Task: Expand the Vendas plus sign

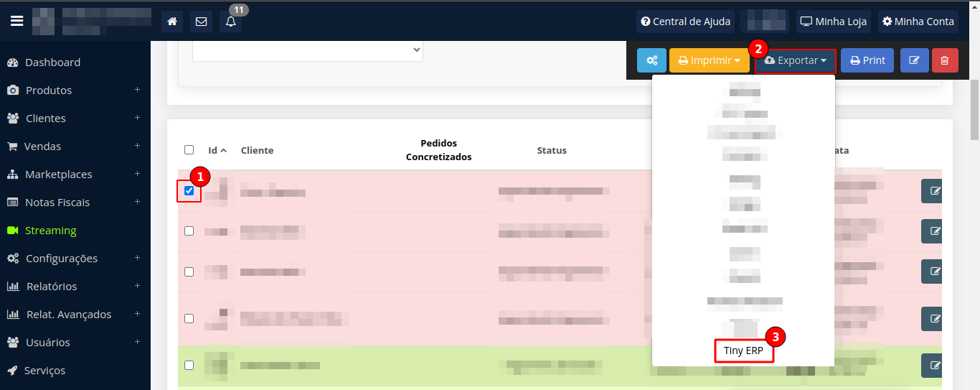Action: coord(137,146)
